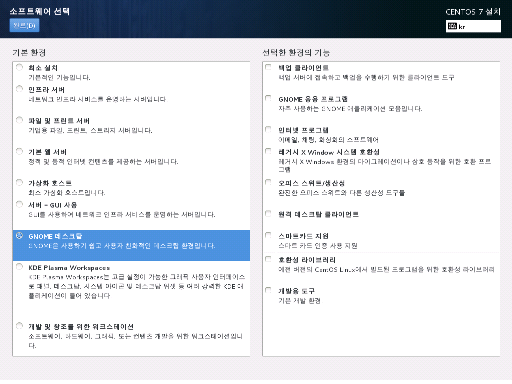The height and width of the screenshot is (384, 512).
Task: Pick the 서버 - GUI 사용 radio button
Action: 19,204
